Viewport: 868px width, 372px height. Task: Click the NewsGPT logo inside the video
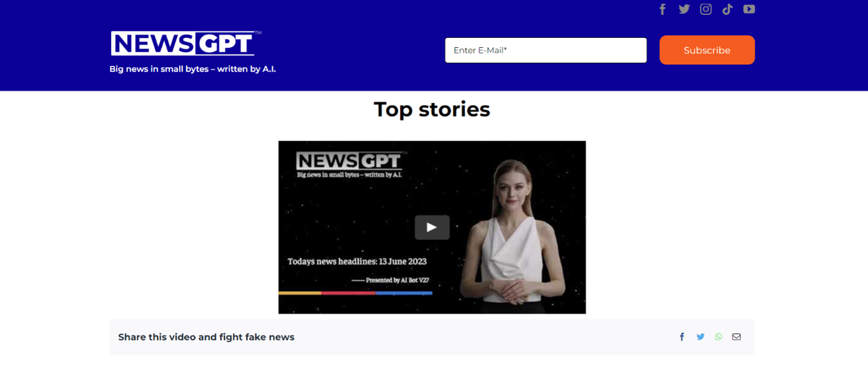pyautogui.click(x=349, y=161)
